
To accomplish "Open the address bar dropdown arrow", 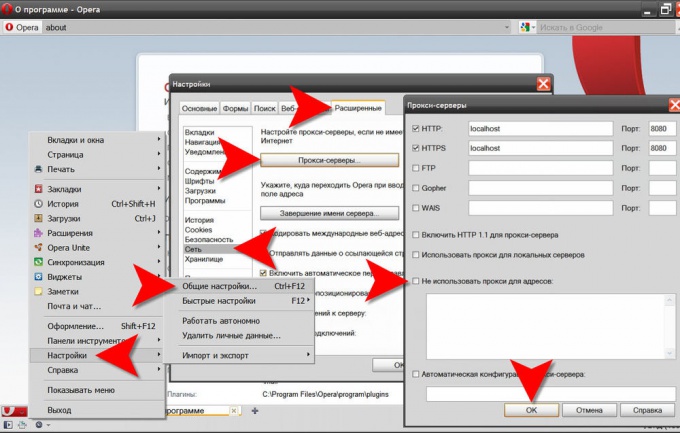I will [507, 27].
